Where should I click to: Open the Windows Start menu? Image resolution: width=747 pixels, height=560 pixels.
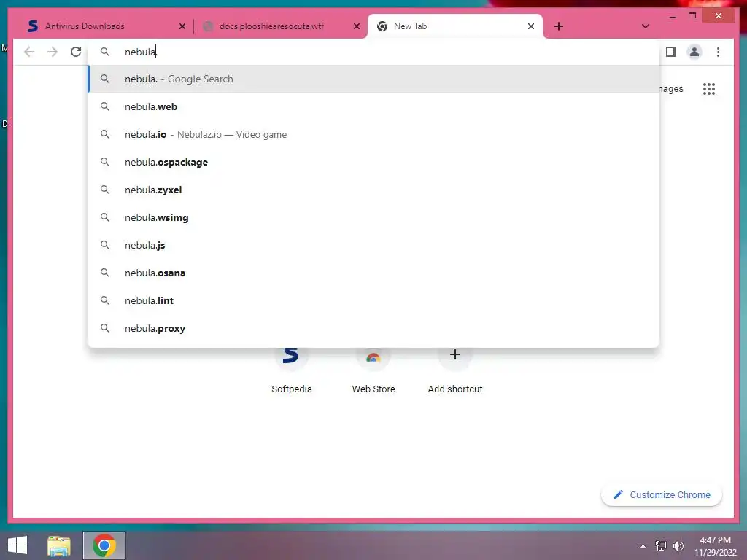pos(18,545)
